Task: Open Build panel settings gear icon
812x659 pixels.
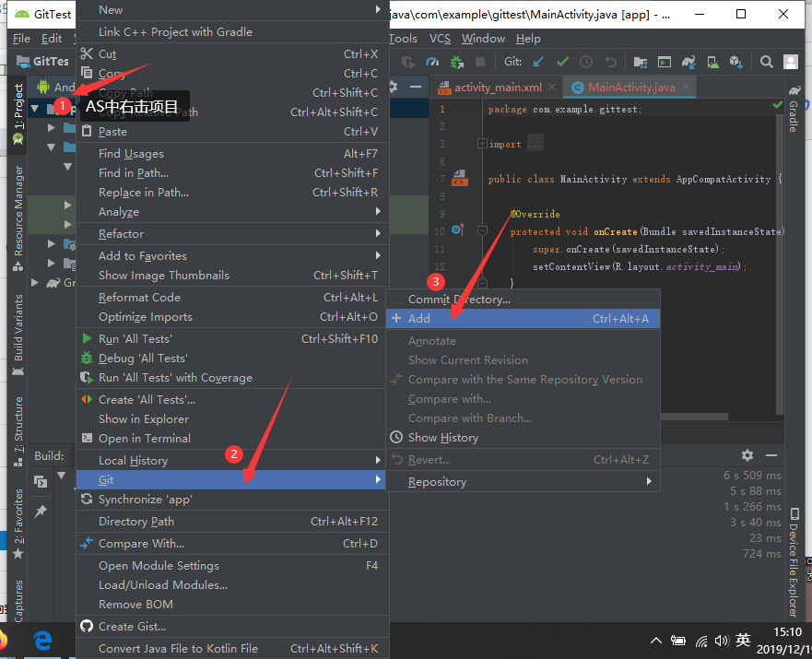Action: coord(747,455)
